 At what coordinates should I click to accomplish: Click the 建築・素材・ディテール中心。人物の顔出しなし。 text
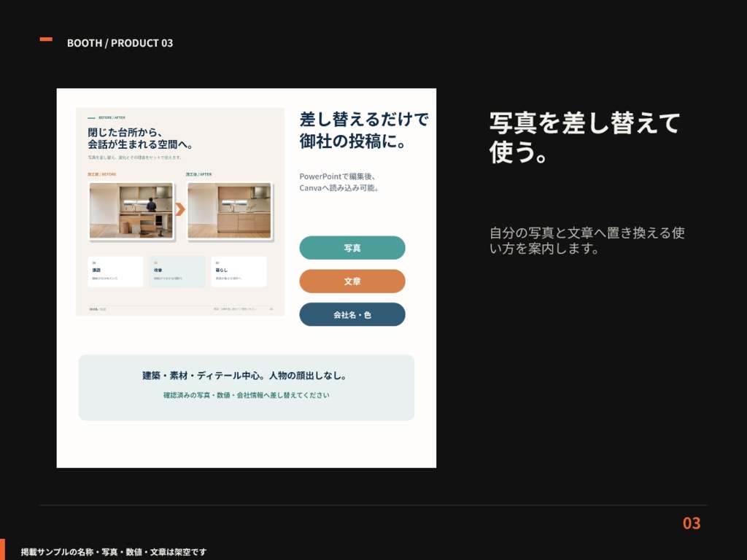pyautogui.click(x=245, y=376)
